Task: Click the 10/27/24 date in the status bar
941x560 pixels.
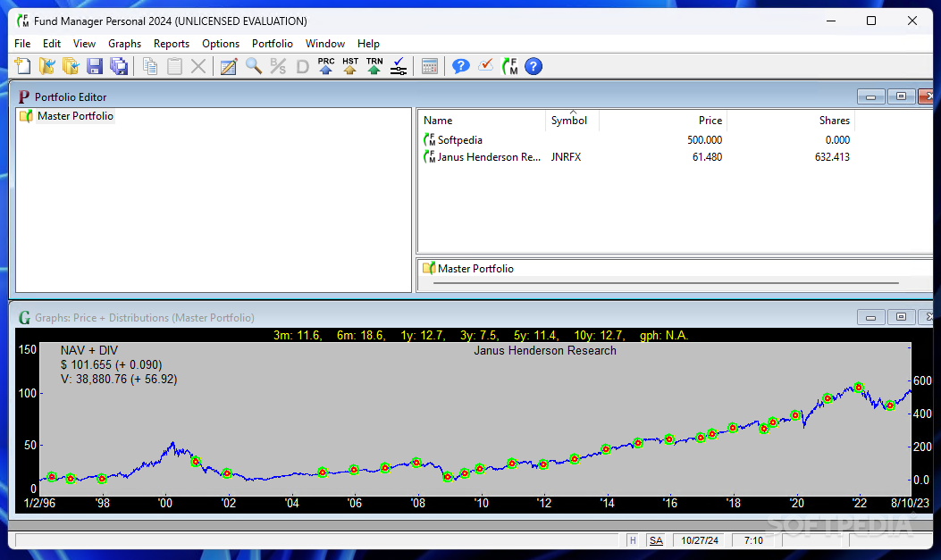Action: tap(699, 540)
